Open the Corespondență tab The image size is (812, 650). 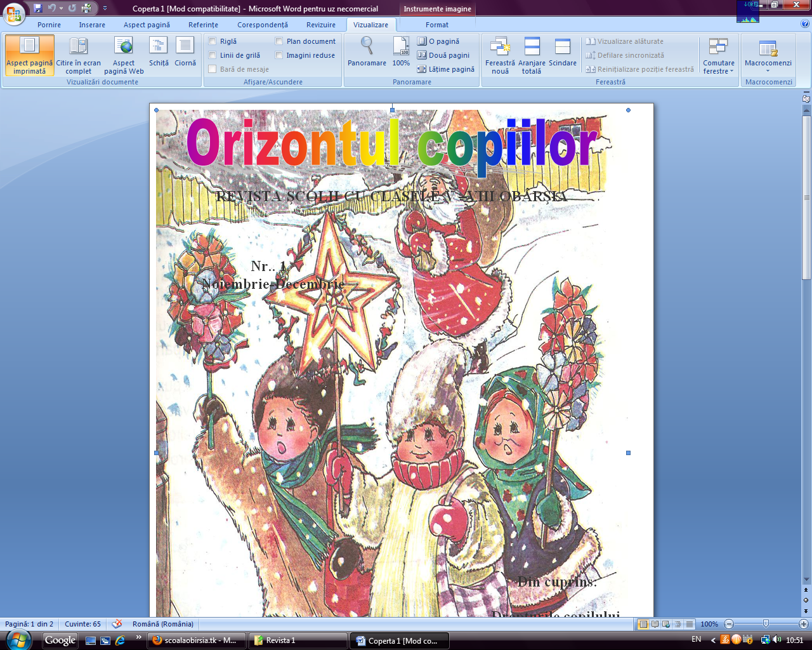point(263,25)
